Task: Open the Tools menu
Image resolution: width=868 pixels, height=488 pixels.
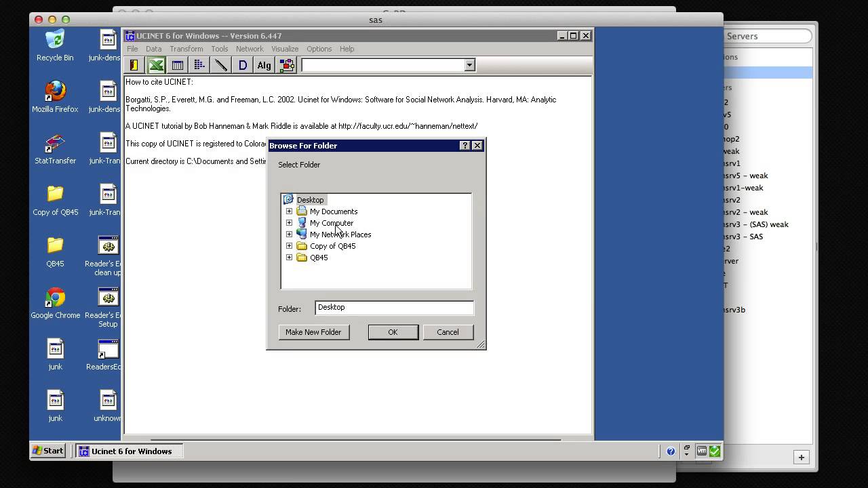Action: pyautogui.click(x=219, y=49)
